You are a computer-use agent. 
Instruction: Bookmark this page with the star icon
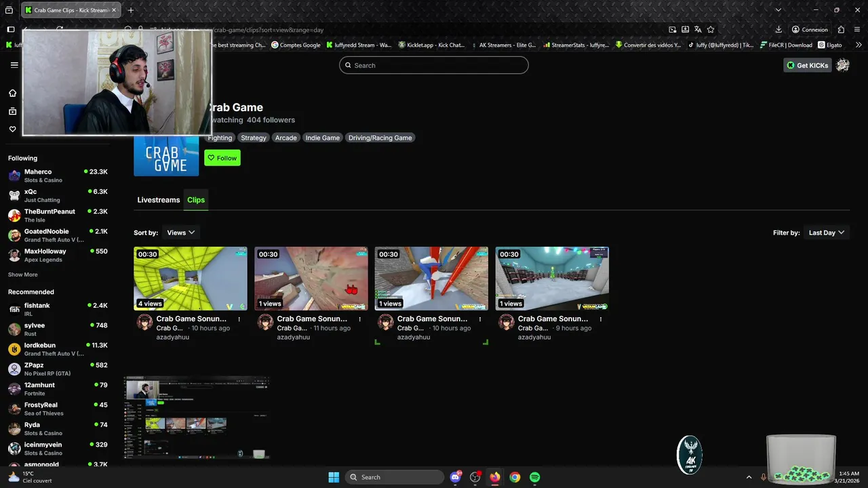711,30
